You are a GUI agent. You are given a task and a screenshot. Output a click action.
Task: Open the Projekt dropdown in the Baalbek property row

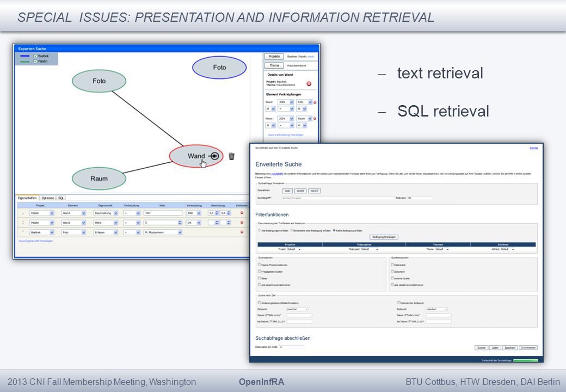(x=42, y=232)
